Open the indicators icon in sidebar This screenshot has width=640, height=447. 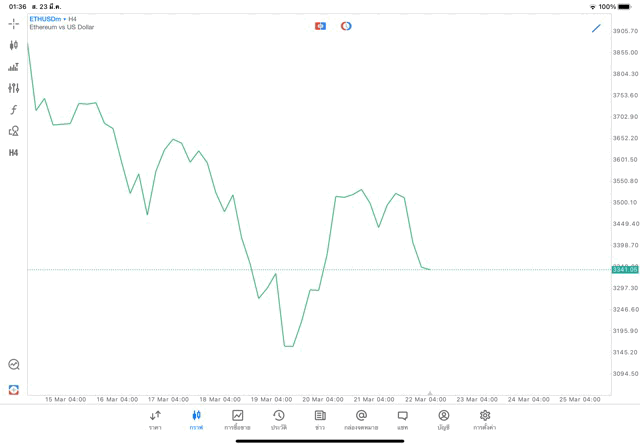(13, 67)
